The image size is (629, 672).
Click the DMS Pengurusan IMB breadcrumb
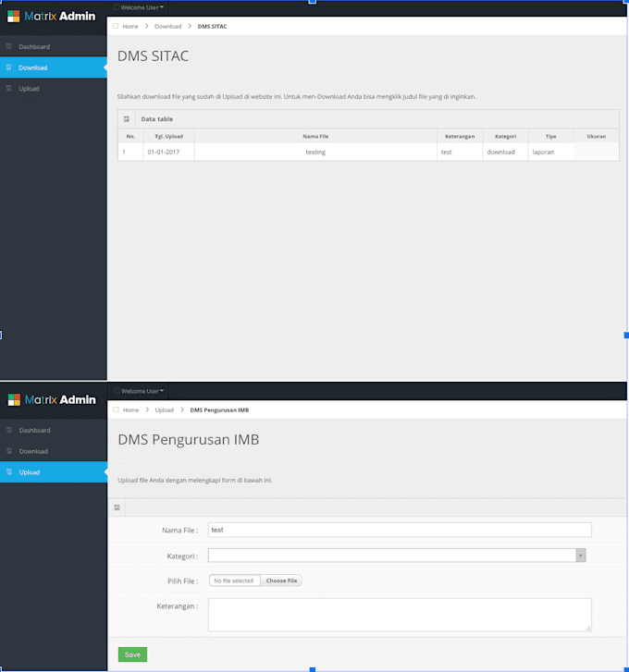tap(219, 410)
